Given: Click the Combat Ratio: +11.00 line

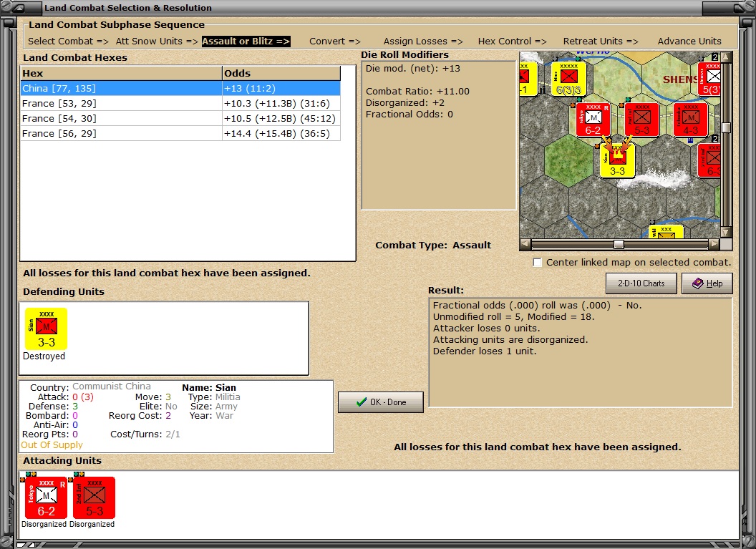Looking at the screenshot, I should click(417, 91).
